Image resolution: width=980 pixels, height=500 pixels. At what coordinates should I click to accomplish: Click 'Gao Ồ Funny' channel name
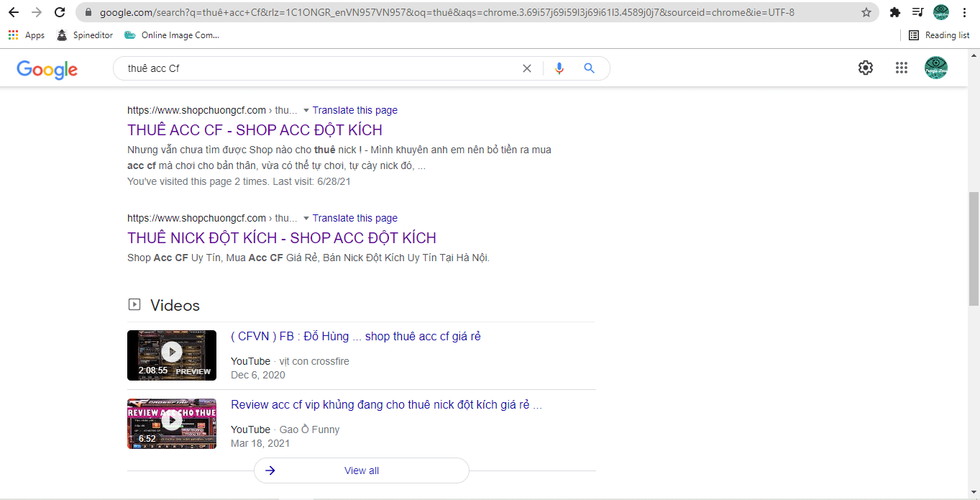pos(310,429)
